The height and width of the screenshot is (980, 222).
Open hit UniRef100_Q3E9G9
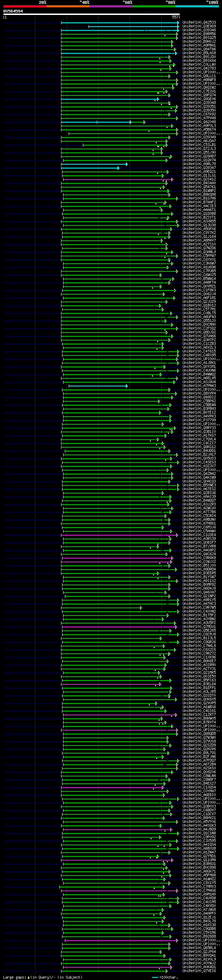(x=199, y=26)
